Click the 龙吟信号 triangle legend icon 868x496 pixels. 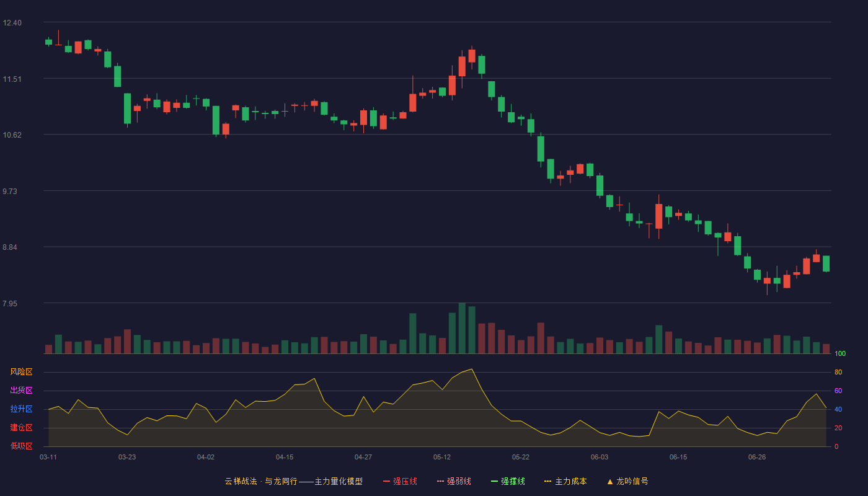click(x=610, y=482)
